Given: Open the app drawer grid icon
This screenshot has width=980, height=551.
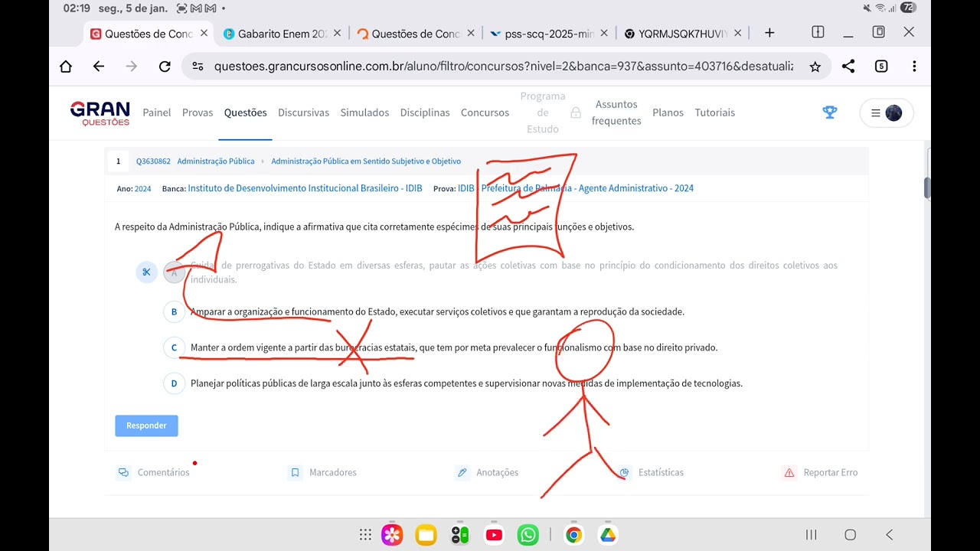Looking at the screenshot, I should pyautogui.click(x=365, y=535).
